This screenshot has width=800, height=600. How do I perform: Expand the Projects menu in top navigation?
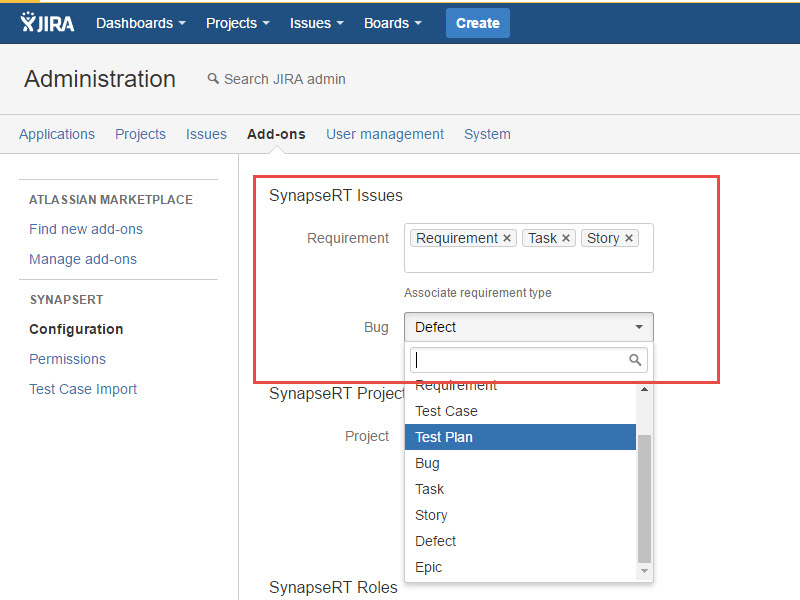coord(238,23)
